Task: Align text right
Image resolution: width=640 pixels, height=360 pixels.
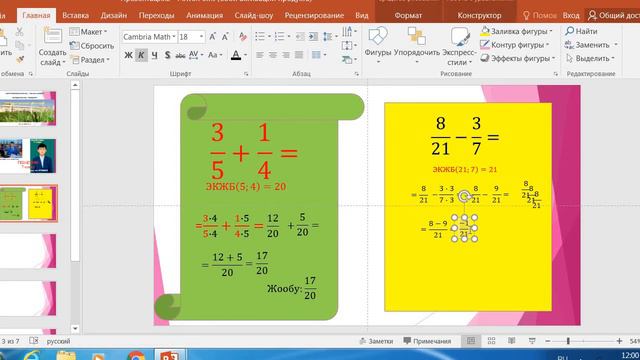Action: pyautogui.click(x=286, y=55)
